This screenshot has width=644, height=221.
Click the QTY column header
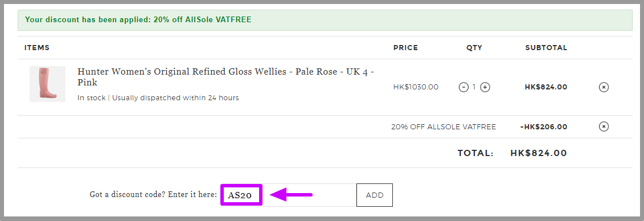(474, 48)
